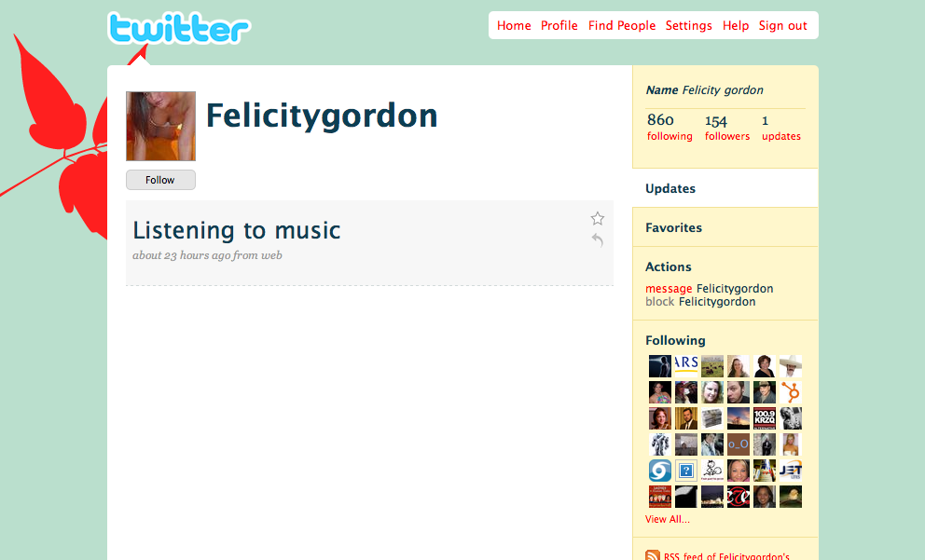925x560 pixels.
Task: Open the RSS feed orange icon
Action: tap(653, 555)
